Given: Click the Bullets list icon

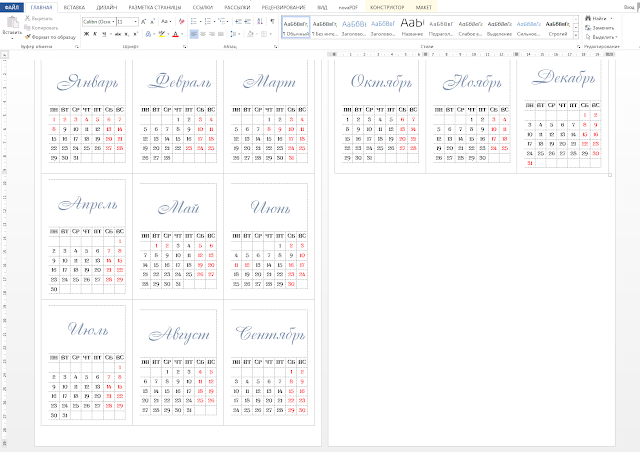Looking at the screenshot, I should pos(194,22).
